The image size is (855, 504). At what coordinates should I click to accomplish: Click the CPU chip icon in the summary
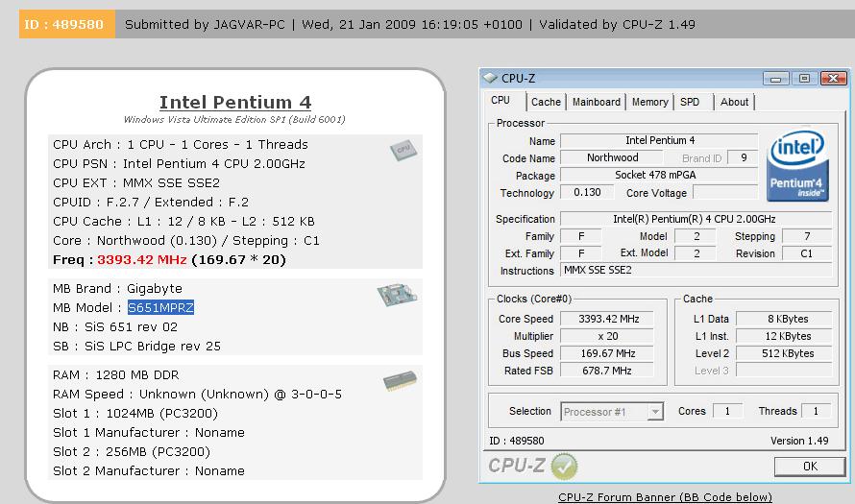[404, 150]
